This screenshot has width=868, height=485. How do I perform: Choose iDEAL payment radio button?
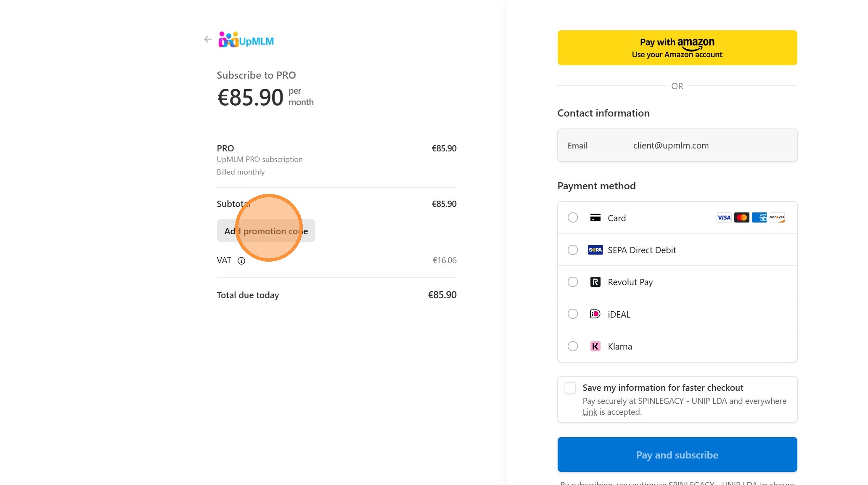[573, 314]
